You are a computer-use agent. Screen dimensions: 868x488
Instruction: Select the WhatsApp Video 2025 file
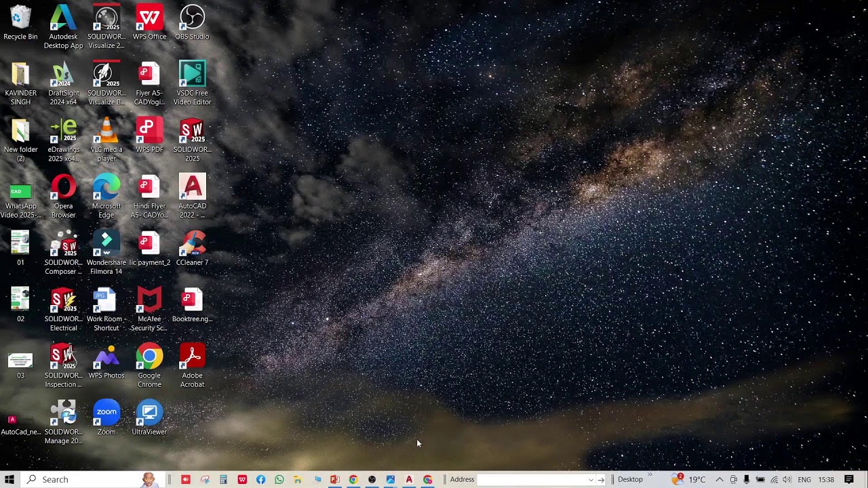(20, 201)
